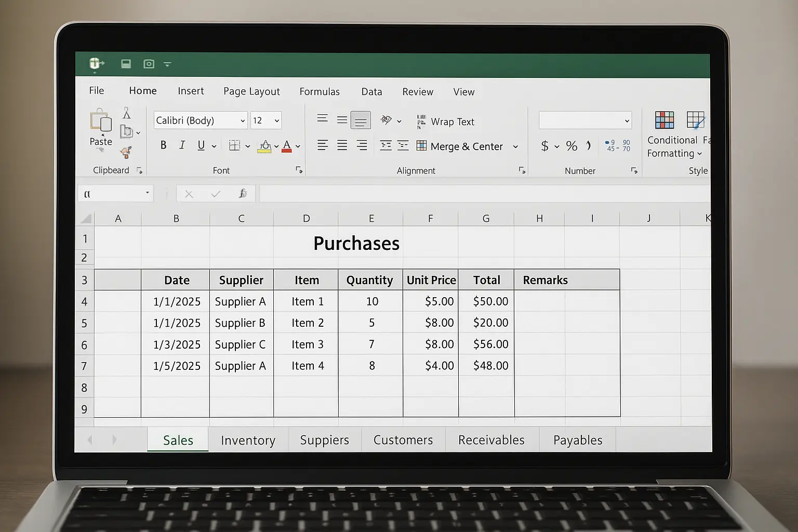Toggle Wrap Text on
798x532 pixels.
coord(446,122)
